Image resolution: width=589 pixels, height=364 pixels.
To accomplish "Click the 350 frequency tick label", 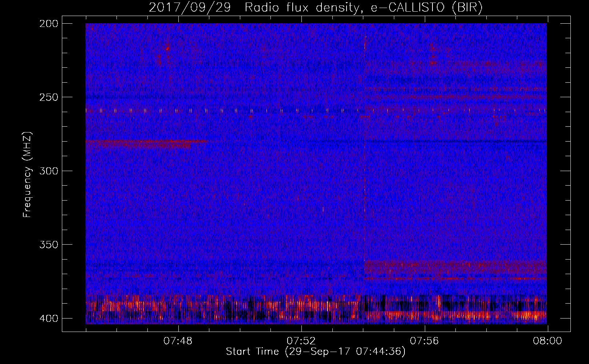I will (x=48, y=245).
